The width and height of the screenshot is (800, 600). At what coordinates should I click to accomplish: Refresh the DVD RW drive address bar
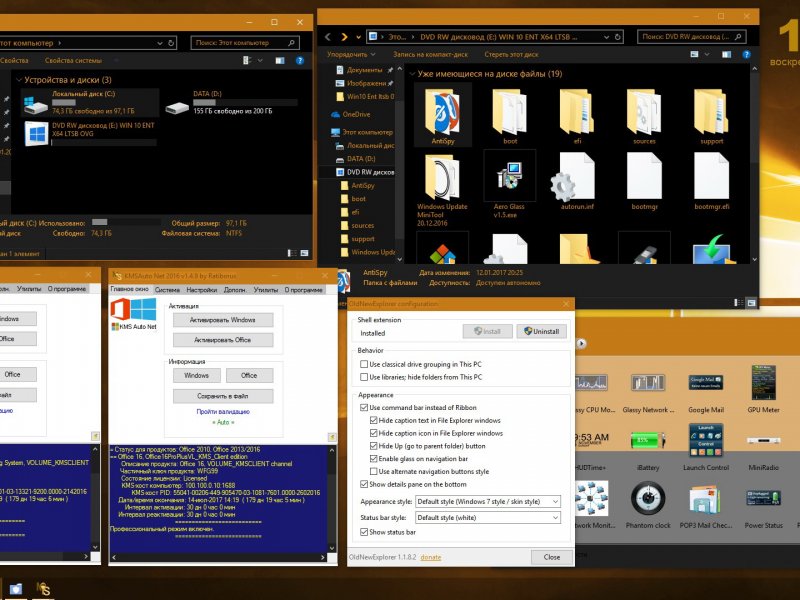point(617,37)
